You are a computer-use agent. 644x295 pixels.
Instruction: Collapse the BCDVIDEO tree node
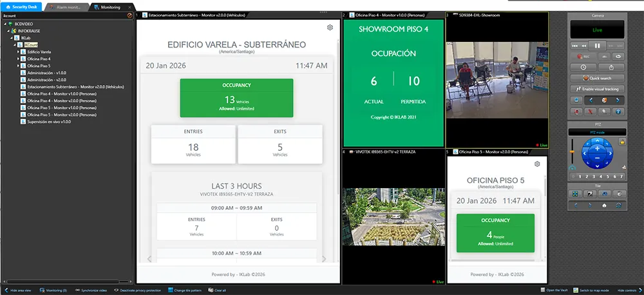[5, 23]
